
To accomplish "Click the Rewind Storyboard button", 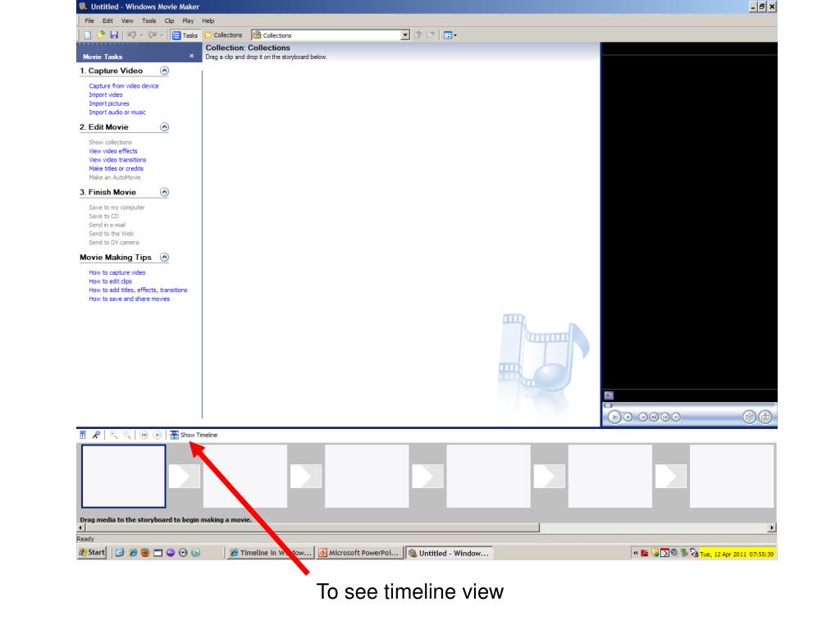I will pyautogui.click(x=144, y=435).
